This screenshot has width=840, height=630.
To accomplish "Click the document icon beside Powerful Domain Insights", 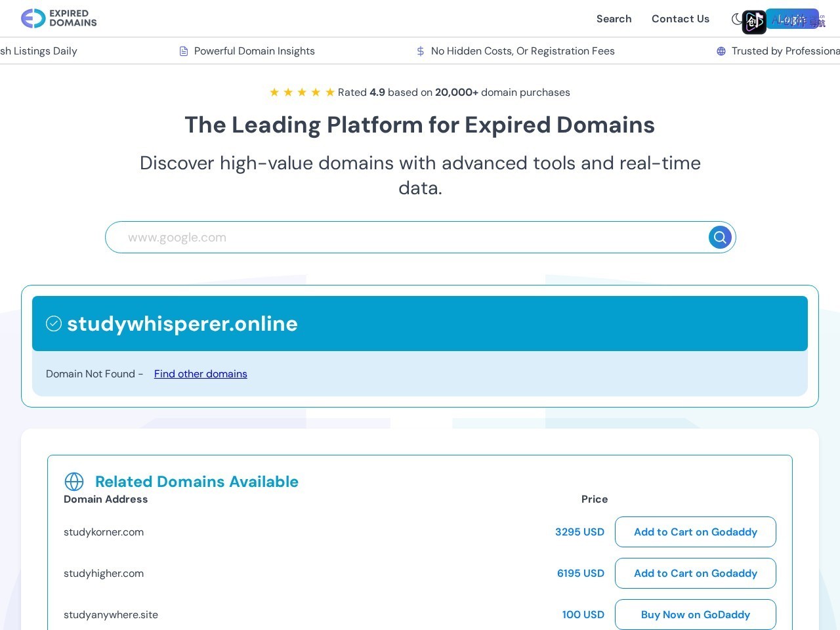I will (184, 51).
